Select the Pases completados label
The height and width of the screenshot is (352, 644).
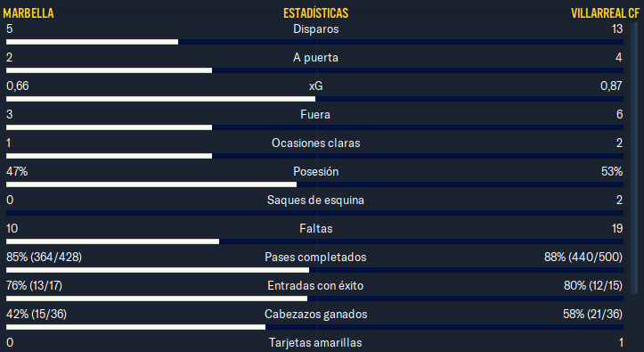pos(315,258)
